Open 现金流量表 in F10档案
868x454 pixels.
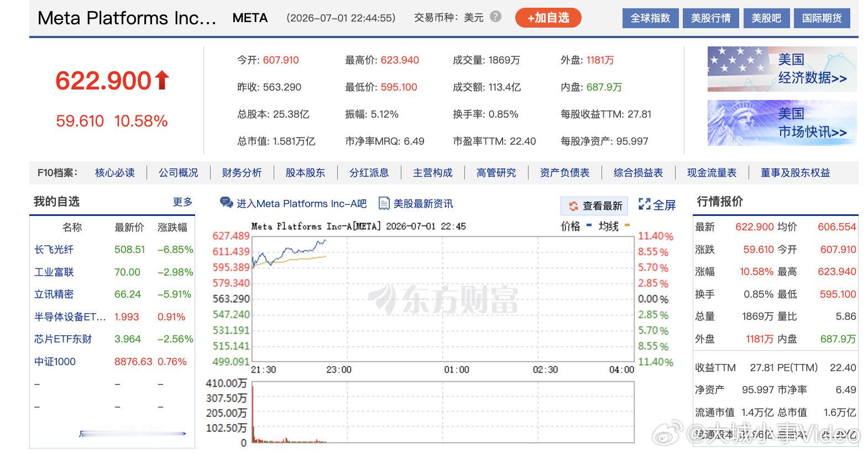pyautogui.click(x=712, y=173)
